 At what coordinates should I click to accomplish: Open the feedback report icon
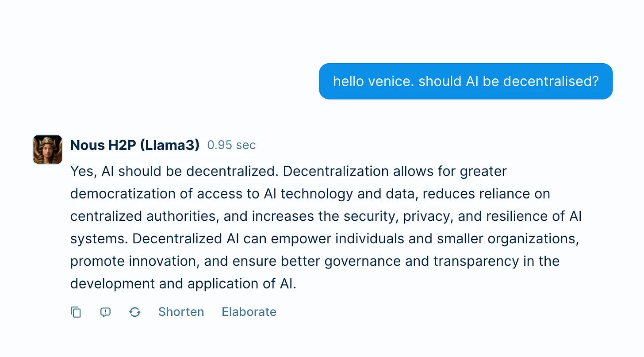tap(105, 312)
